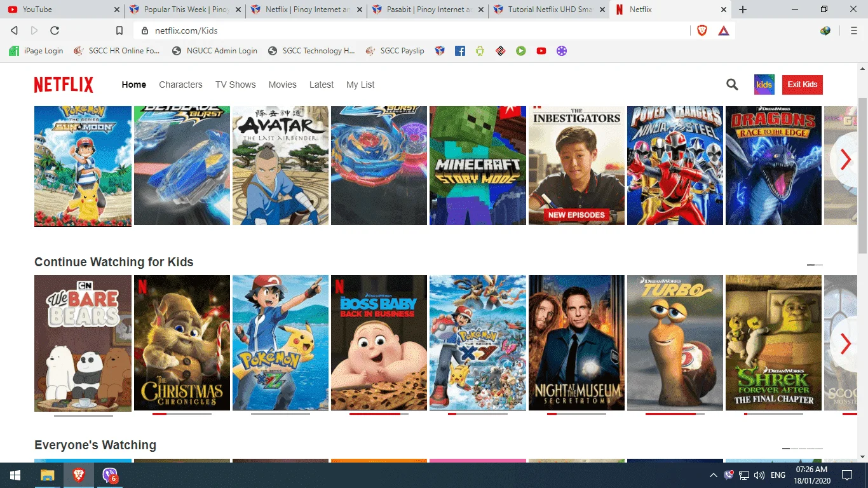Resume Night at the Museum thumbnail
Viewport: 868px width, 488px height.
(x=576, y=342)
